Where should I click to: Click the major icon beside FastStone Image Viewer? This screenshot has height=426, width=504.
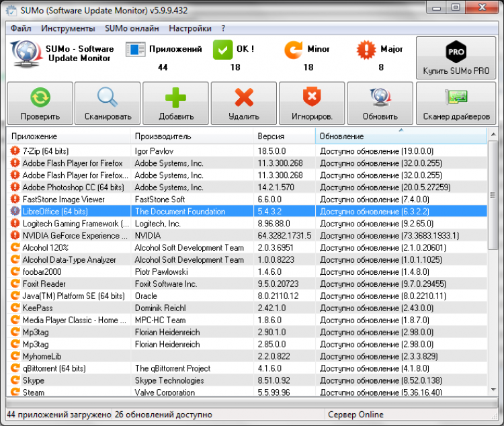(15, 199)
